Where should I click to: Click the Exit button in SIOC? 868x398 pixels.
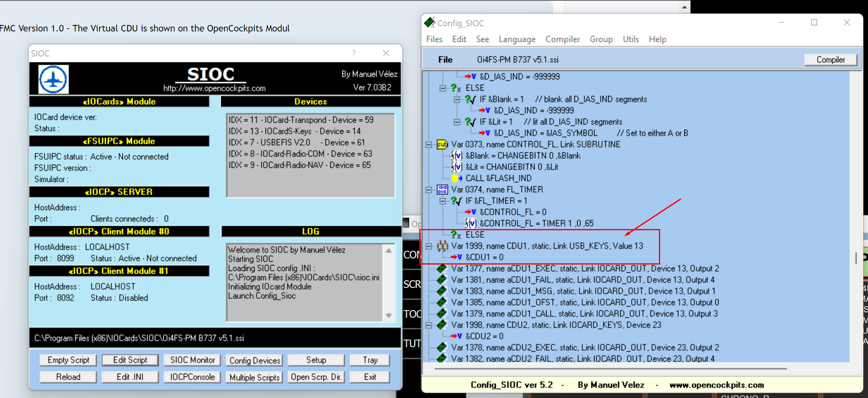click(x=370, y=377)
